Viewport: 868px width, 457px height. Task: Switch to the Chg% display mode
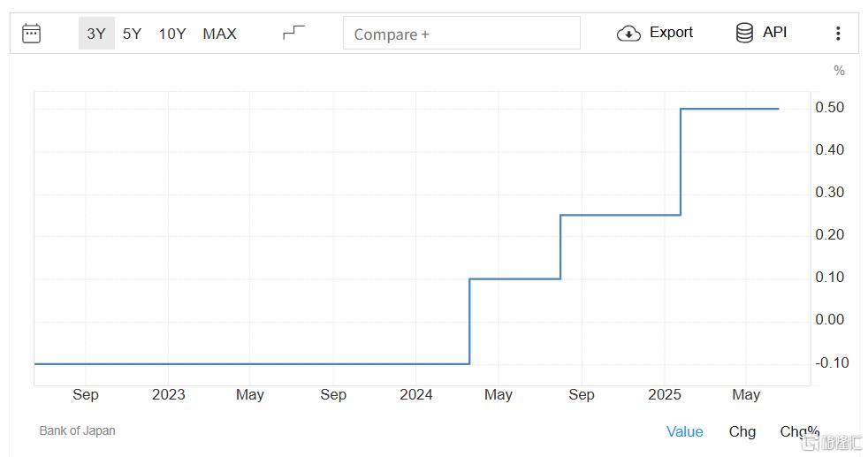797,431
